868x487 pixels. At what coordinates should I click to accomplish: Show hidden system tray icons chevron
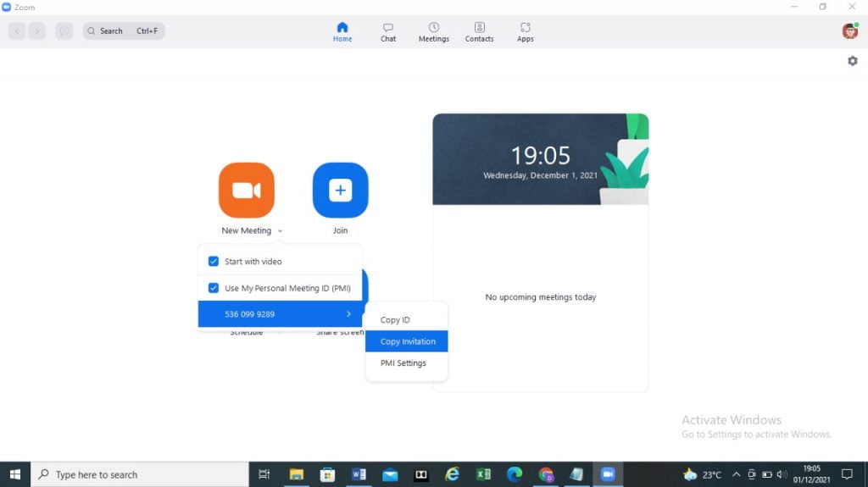point(736,474)
